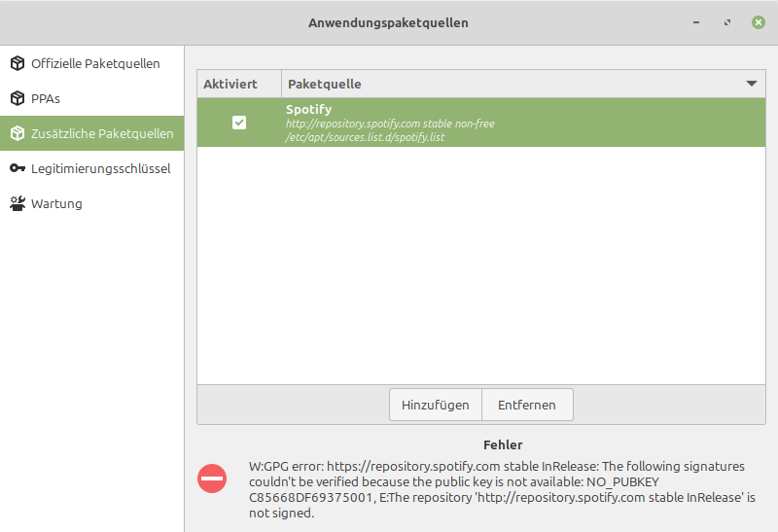Image resolution: width=778 pixels, height=532 pixels.
Task: Click the tools icon beside Wartung
Action: coord(18,204)
